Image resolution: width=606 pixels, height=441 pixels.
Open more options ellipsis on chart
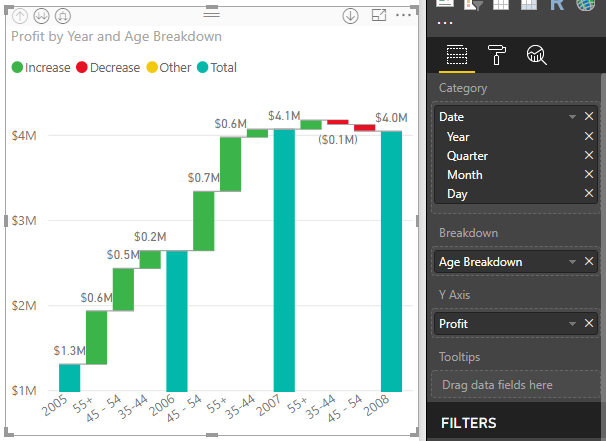pyautogui.click(x=403, y=16)
